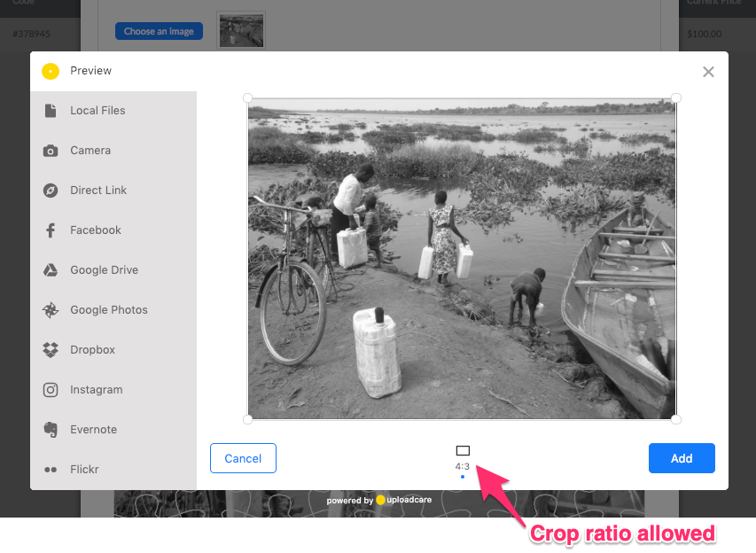Close the Preview dialog

click(x=708, y=72)
